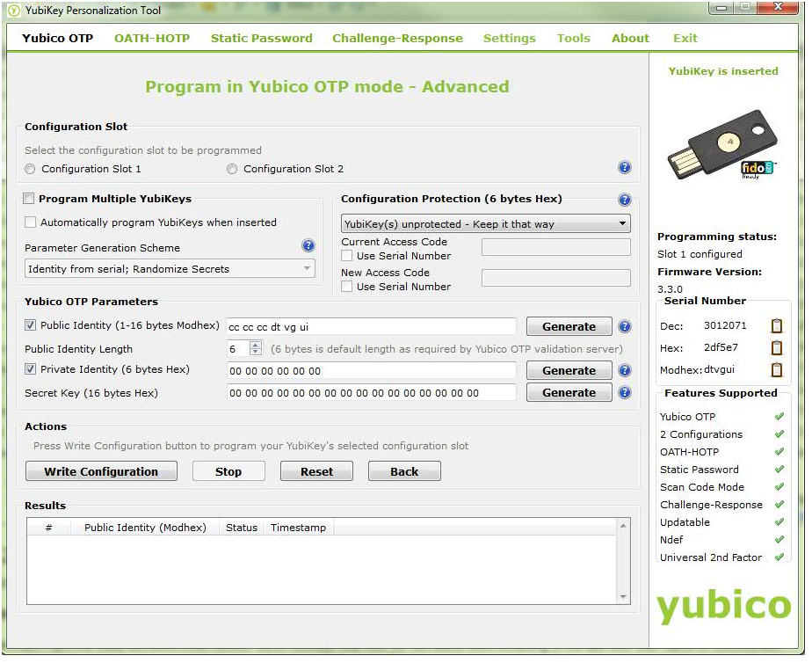Screen dimensions: 812x663
Task: Copy the decimal serial number to clipboard
Action: coord(776,326)
